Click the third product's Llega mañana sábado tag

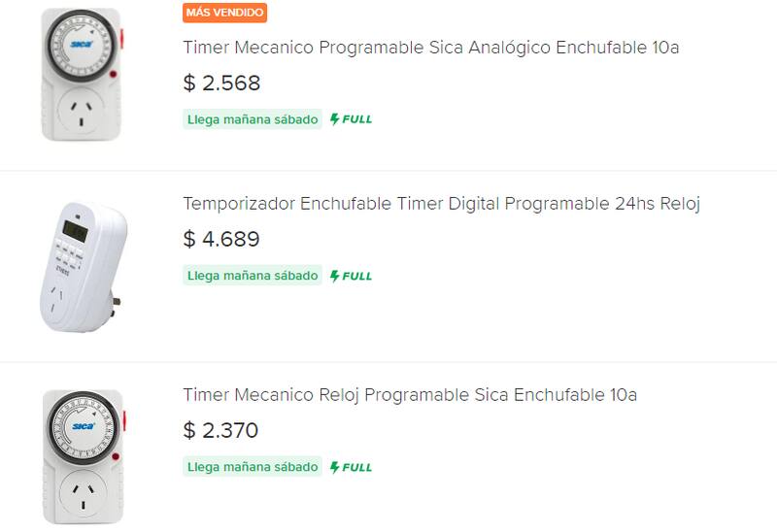(x=253, y=467)
